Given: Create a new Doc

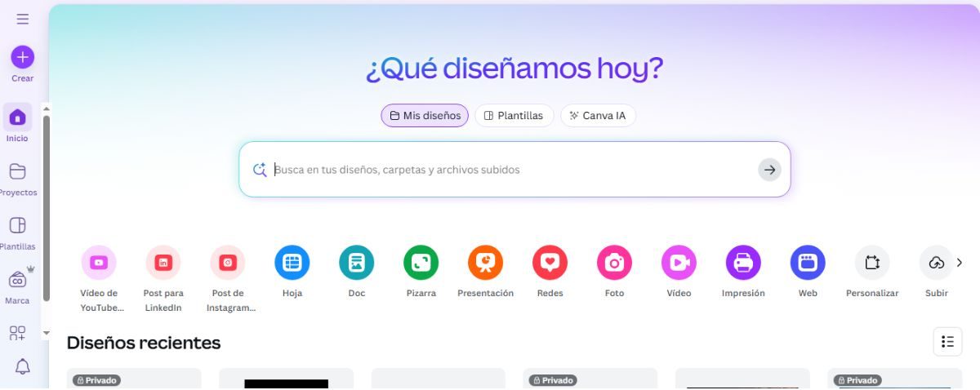Looking at the screenshot, I should pos(357,263).
